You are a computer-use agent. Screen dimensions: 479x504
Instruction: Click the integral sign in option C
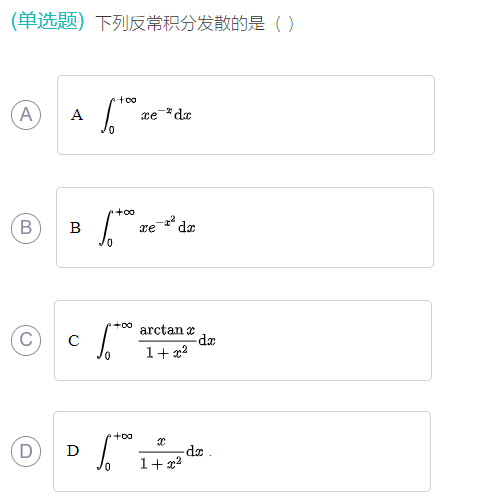pos(103,341)
